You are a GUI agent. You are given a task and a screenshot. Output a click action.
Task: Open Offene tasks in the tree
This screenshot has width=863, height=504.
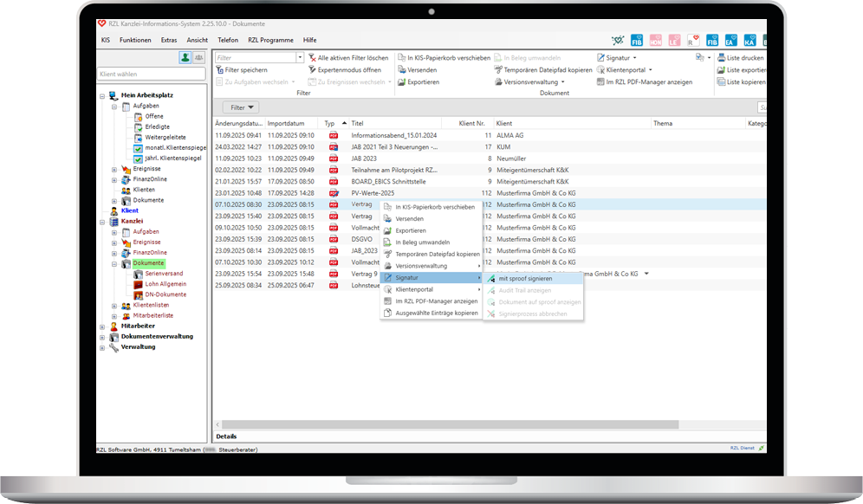[x=154, y=116]
